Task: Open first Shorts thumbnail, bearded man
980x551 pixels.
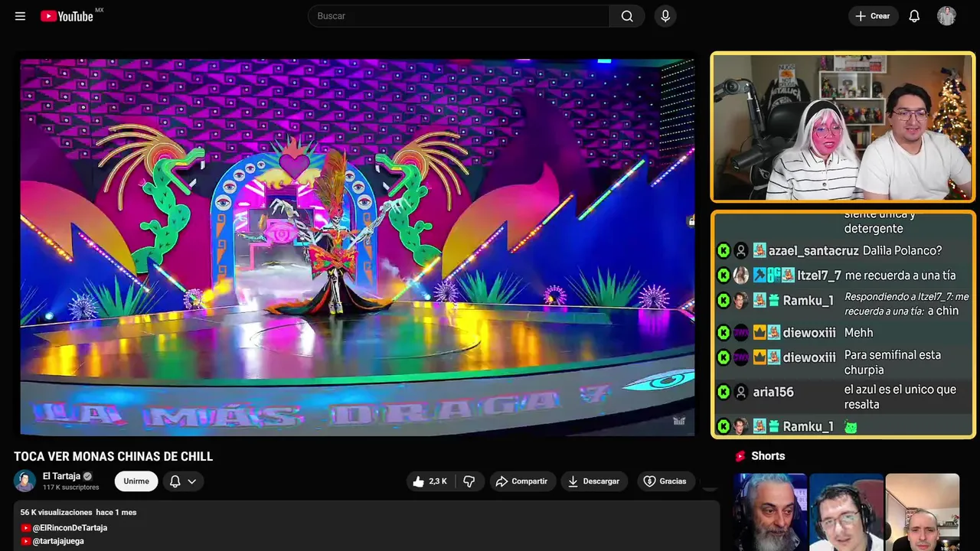Action: pos(770,512)
